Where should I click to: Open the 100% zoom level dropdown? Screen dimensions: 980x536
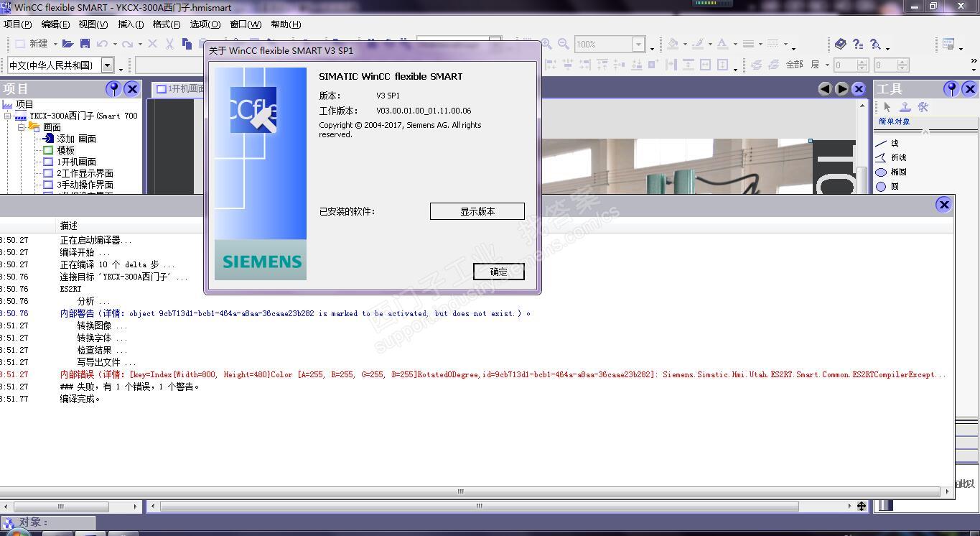point(638,45)
